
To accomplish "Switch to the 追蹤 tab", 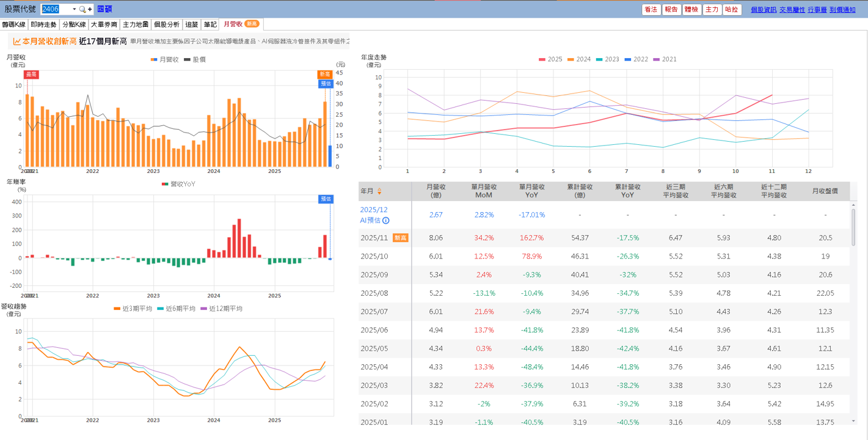I will (192, 24).
